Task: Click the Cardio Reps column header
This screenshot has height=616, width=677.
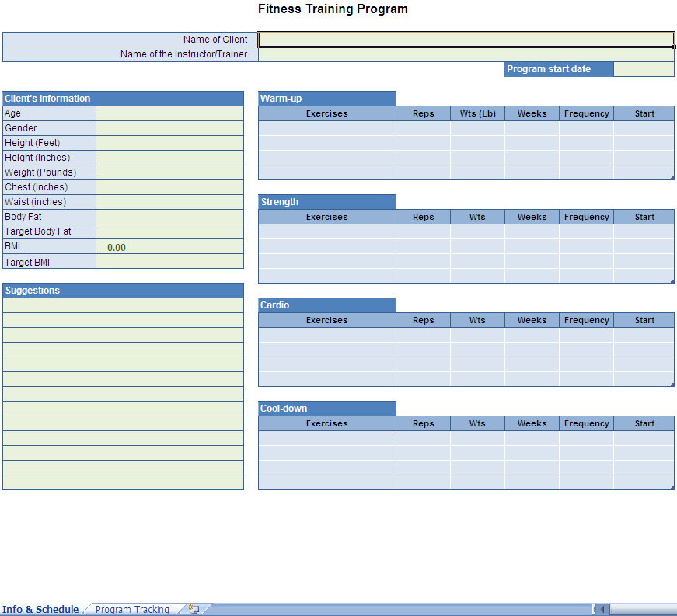Action: click(423, 320)
